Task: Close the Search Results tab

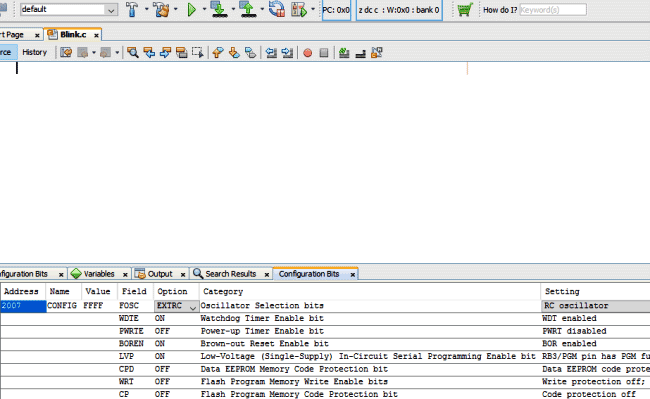Action: click(267, 274)
